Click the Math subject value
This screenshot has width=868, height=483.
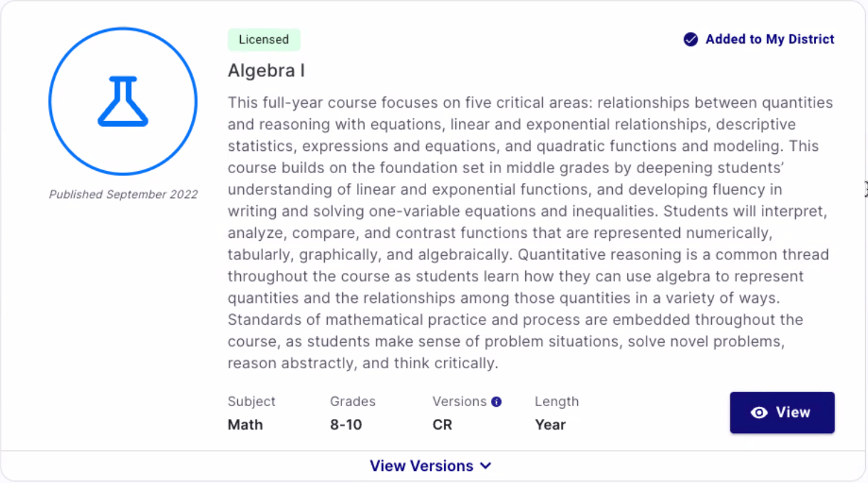coord(245,425)
